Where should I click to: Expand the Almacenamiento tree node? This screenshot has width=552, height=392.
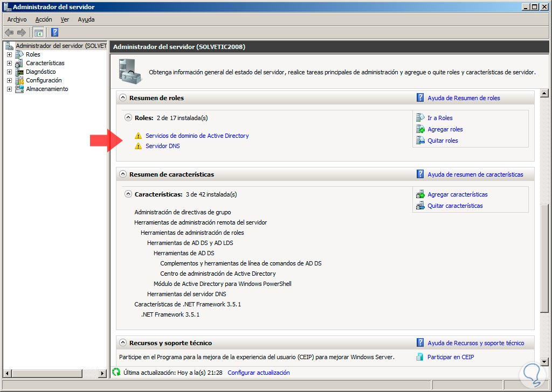pos(10,89)
